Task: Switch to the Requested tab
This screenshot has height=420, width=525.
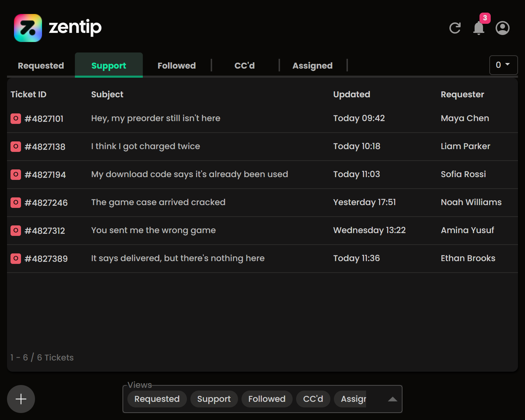Action: [x=41, y=65]
